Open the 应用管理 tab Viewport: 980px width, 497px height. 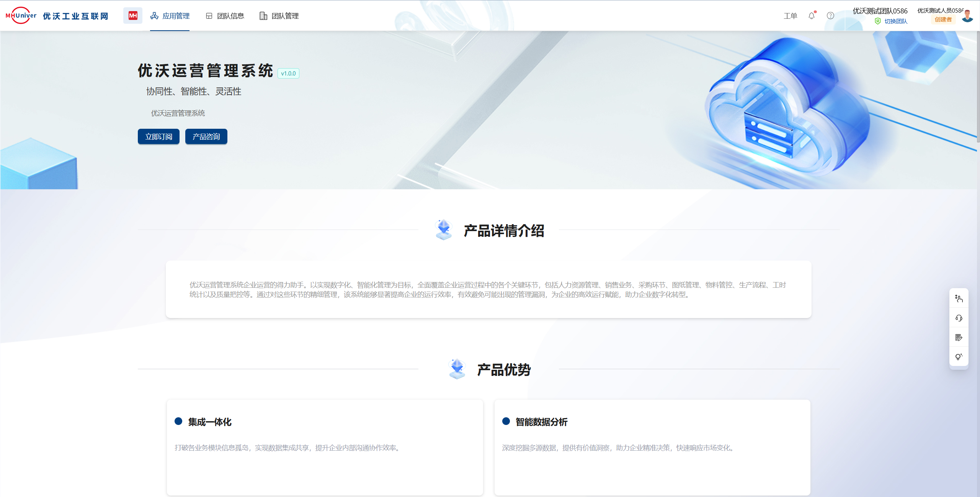[x=170, y=16]
